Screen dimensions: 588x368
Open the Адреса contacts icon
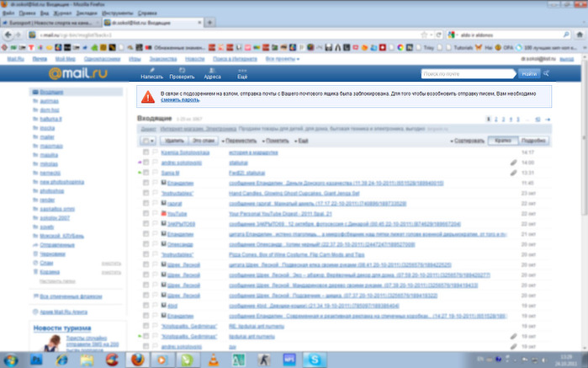(212, 70)
